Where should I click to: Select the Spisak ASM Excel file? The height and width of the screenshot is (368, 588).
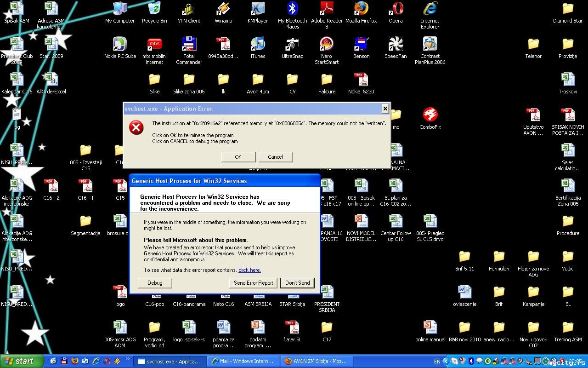pos(17,12)
